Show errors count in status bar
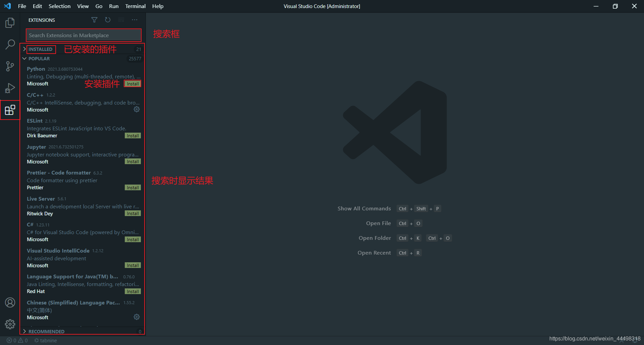 (11, 340)
